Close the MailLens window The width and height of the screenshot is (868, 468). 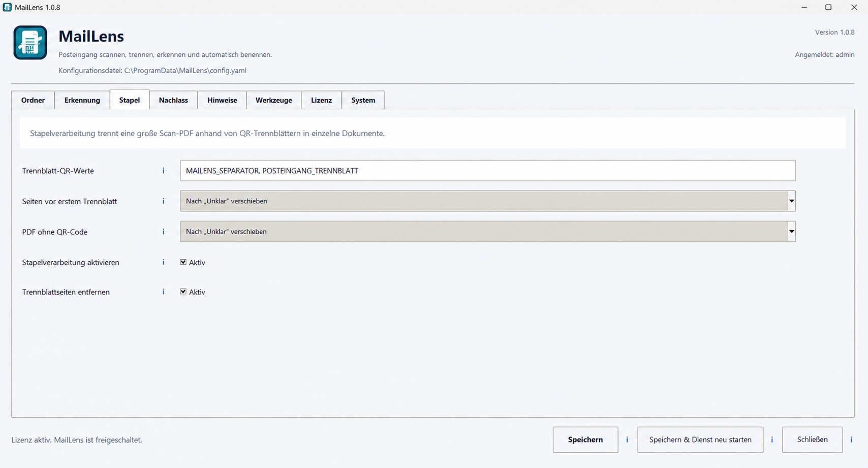[x=854, y=7]
